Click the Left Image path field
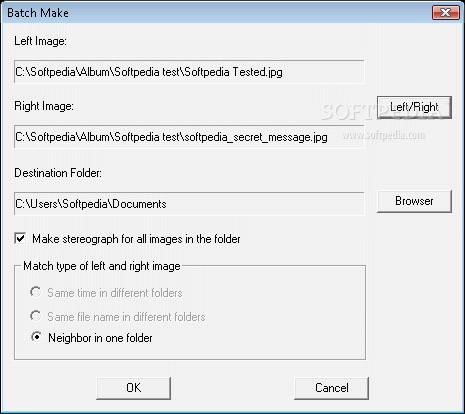Screen dimensions: 465x414 point(189,72)
